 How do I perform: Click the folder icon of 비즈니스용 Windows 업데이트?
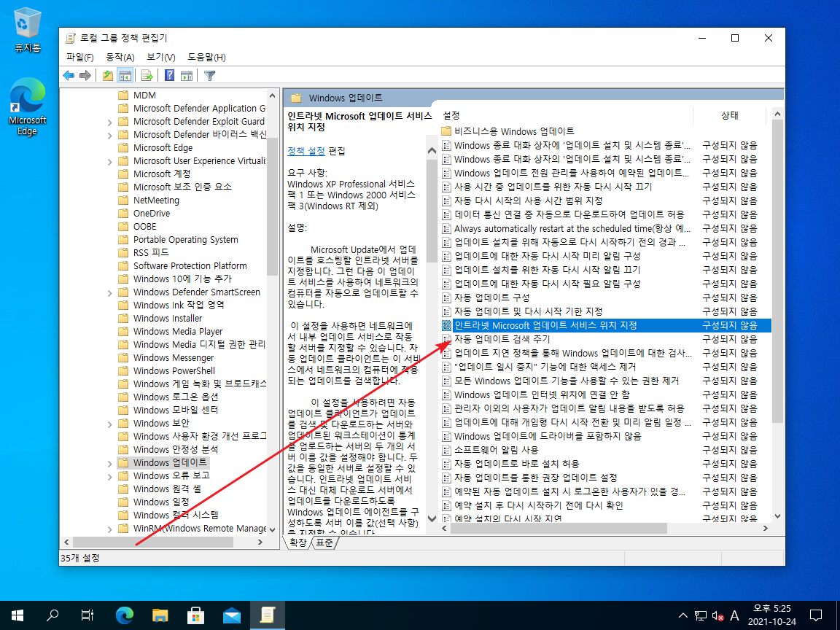446,131
